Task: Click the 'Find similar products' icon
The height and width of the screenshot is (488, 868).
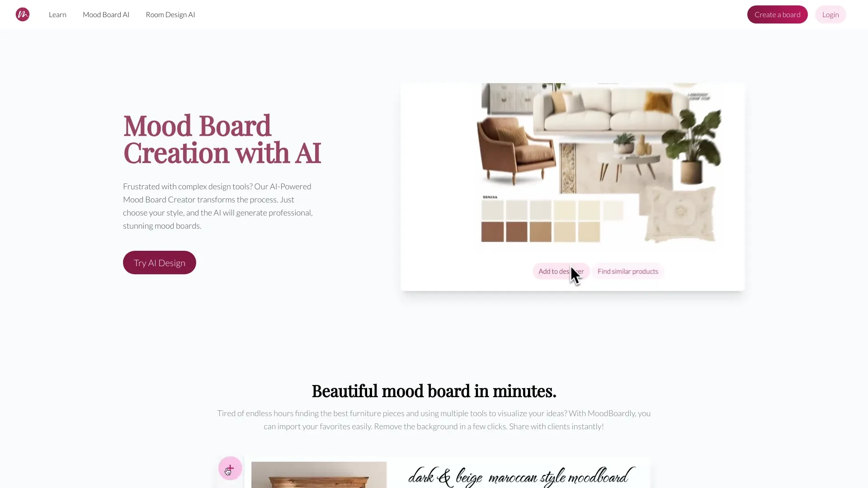Action: pyautogui.click(x=627, y=271)
